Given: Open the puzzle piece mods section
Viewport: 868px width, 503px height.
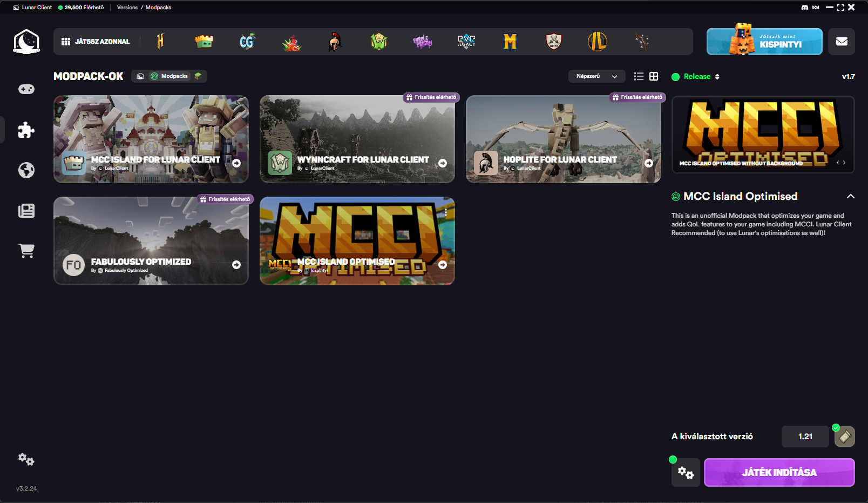Looking at the screenshot, I should [26, 130].
